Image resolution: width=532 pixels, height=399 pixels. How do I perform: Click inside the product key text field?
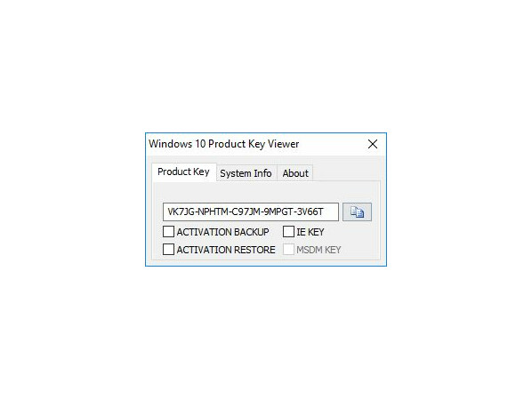(251, 211)
